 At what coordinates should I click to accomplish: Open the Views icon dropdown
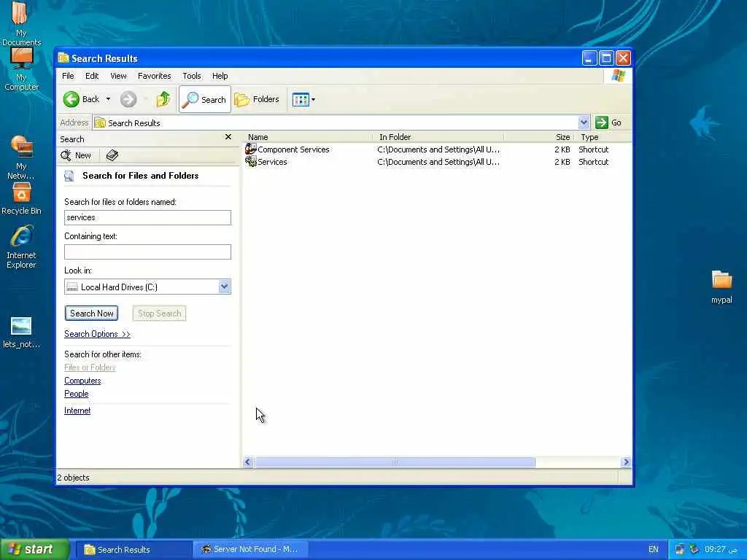(x=303, y=99)
